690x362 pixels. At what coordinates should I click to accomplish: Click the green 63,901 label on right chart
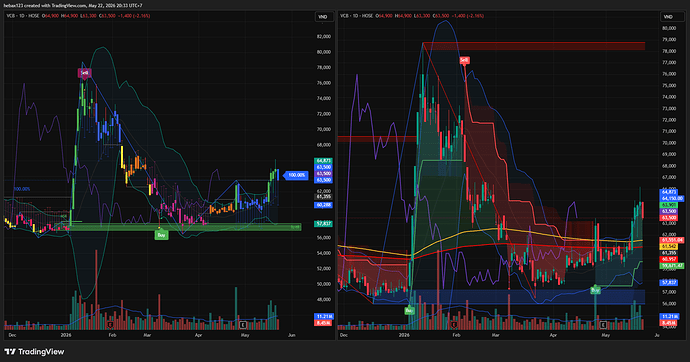click(x=669, y=205)
